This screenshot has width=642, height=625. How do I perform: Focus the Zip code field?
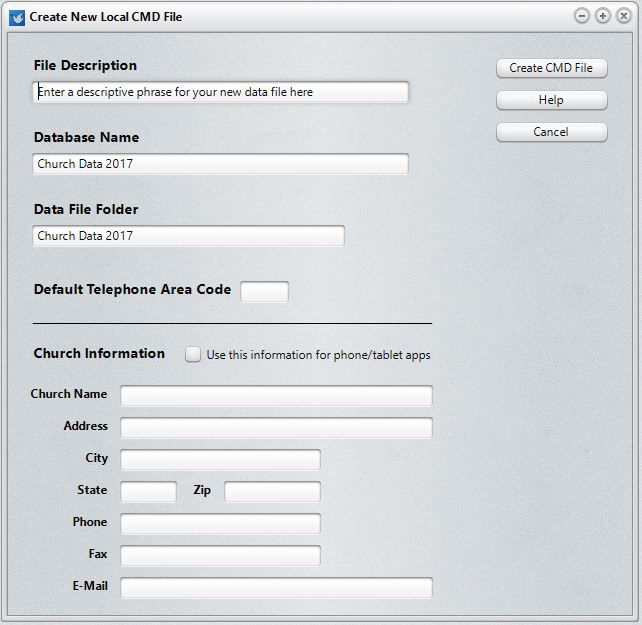[x=272, y=491]
